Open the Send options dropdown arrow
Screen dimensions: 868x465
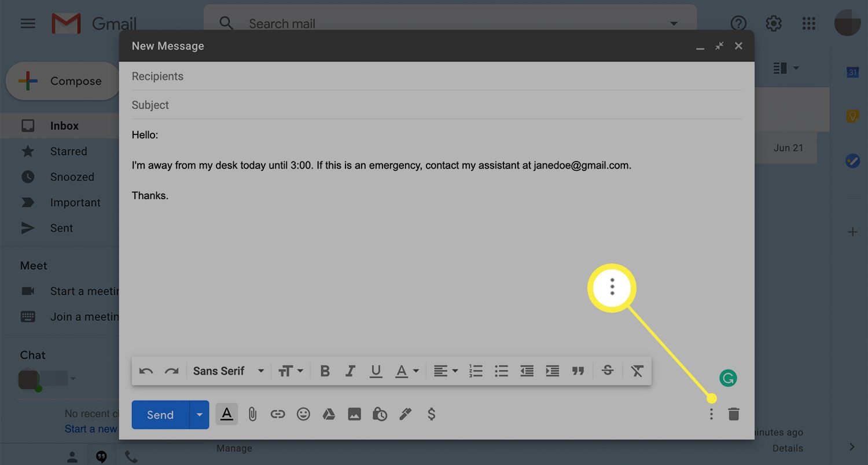[200, 415]
